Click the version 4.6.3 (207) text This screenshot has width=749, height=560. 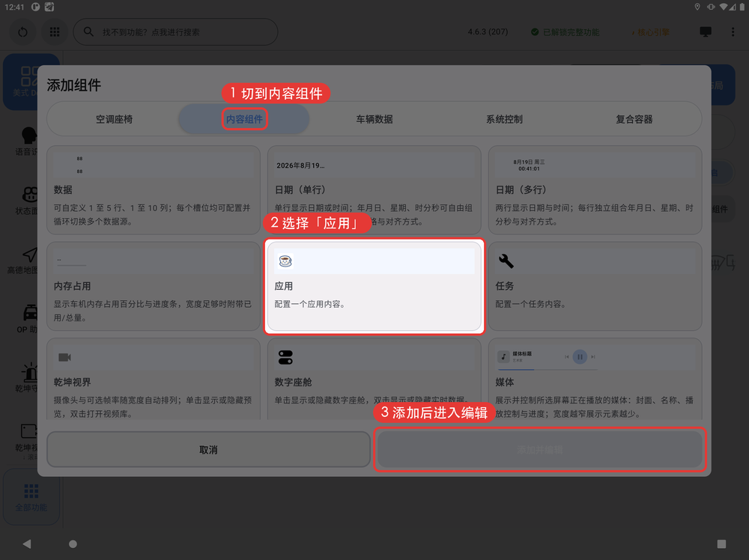click(x=488, y=32)
